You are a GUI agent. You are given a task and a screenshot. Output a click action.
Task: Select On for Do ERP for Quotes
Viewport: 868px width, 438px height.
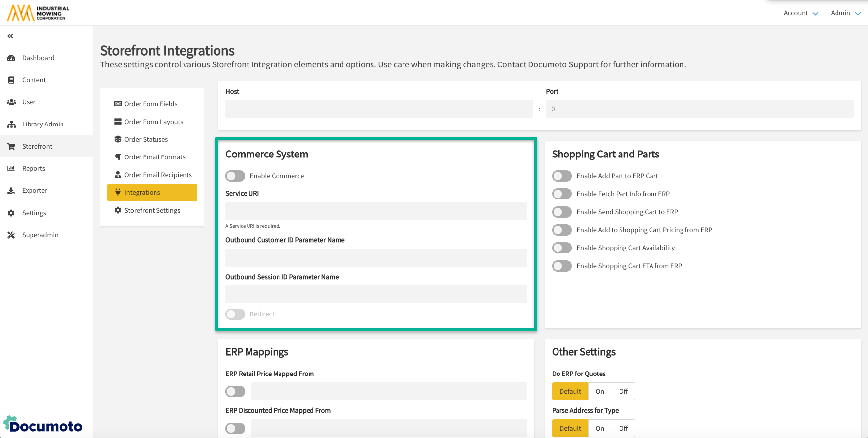[x=600, y=392]
